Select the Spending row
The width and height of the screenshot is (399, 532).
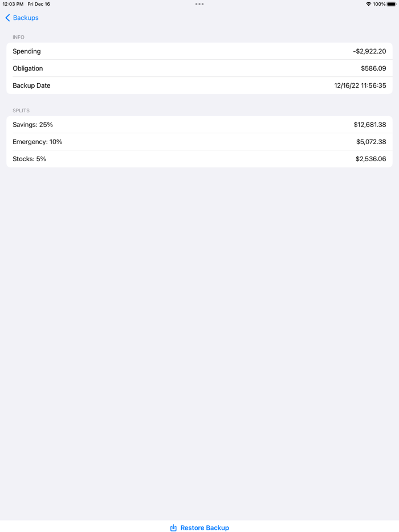(199, 51)
